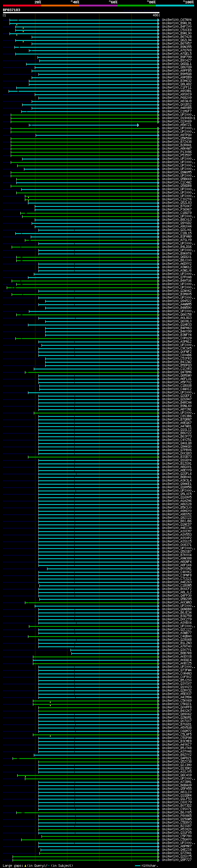
Task: Click the short alignment bar for A5ATZ1
Action: [84, 125]
